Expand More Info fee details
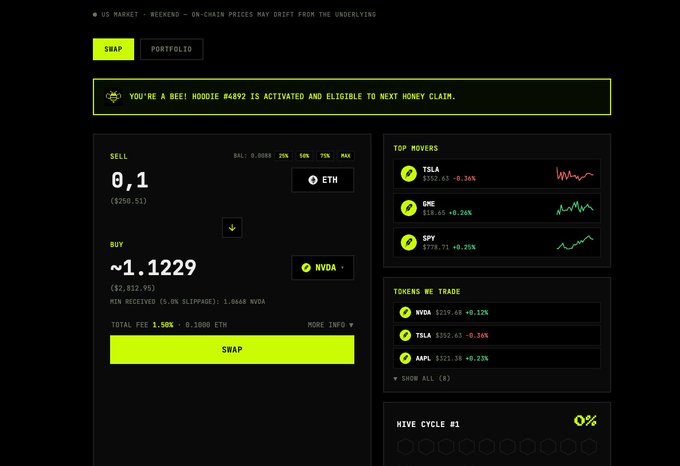Viewport: 680px width, 466px height. (x=330, y=325)
